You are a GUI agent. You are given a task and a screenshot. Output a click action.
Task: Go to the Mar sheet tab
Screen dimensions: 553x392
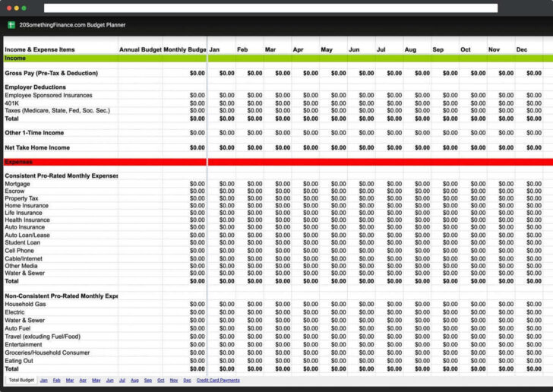tap(70, 380)
